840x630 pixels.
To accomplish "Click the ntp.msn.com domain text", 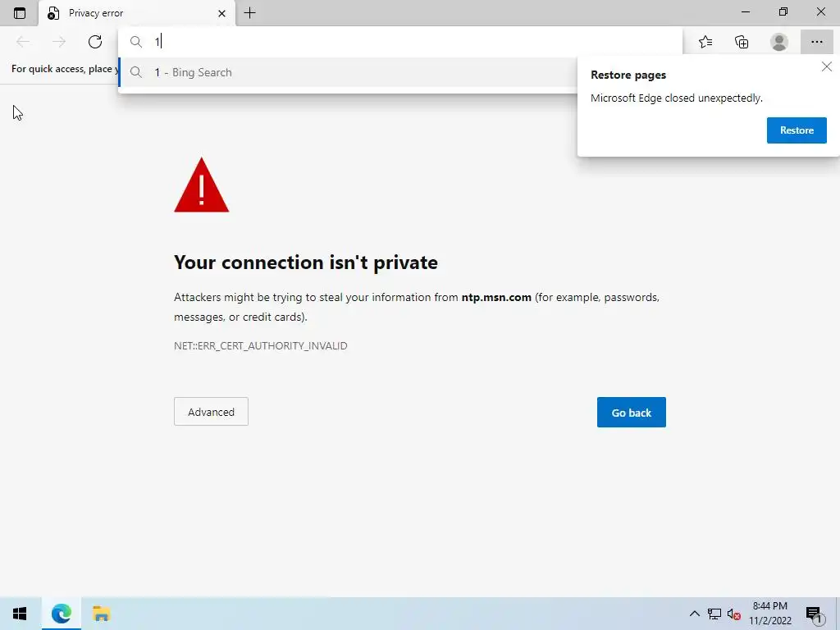I will point(496,297).
